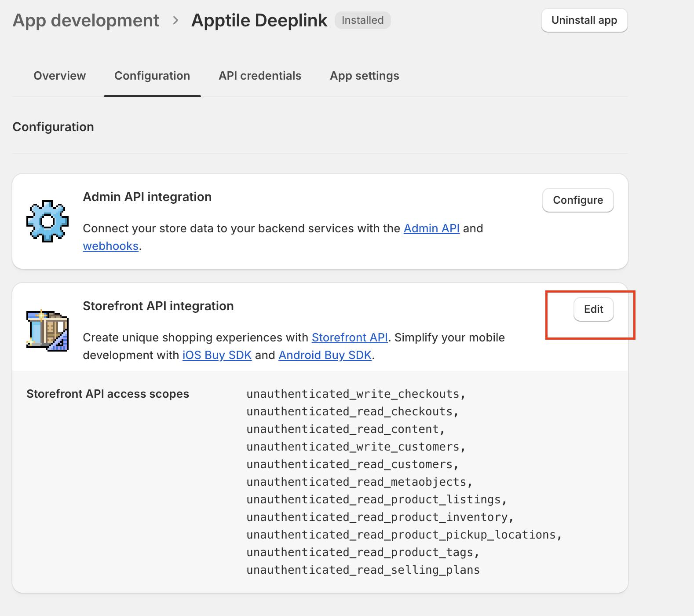Select the Configuration tab
The width and height of the screenshot is (694, 616).
(152, 76)
